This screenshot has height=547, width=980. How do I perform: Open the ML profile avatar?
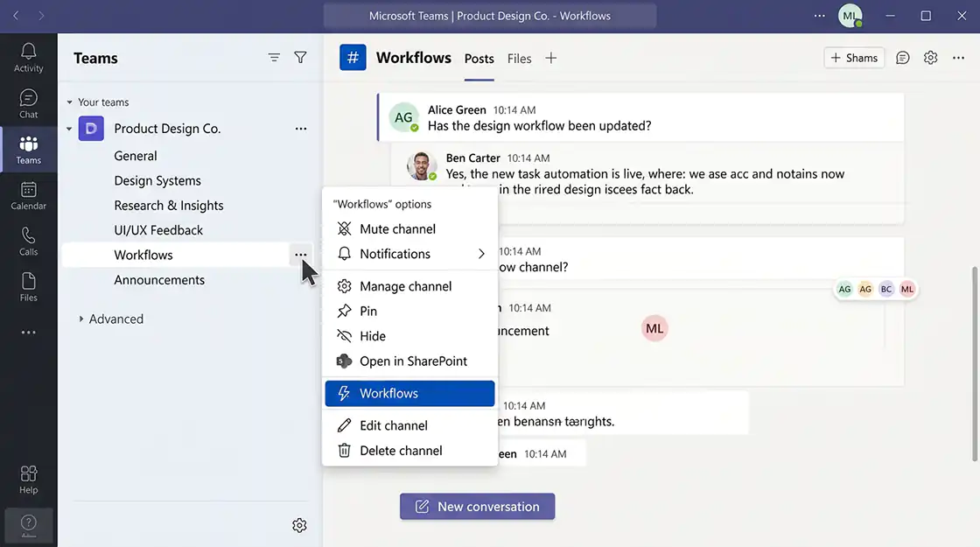tap(850, 16)
